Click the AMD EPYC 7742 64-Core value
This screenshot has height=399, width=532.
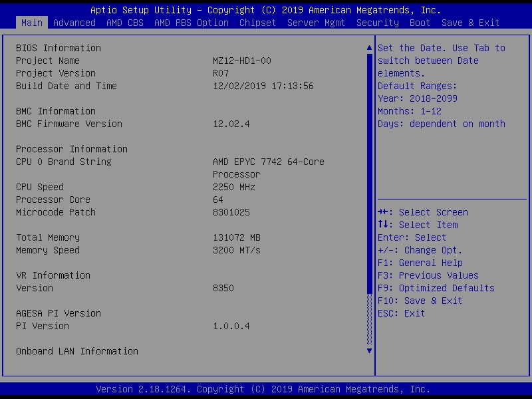pyautogui.click(x=269, y=162)
